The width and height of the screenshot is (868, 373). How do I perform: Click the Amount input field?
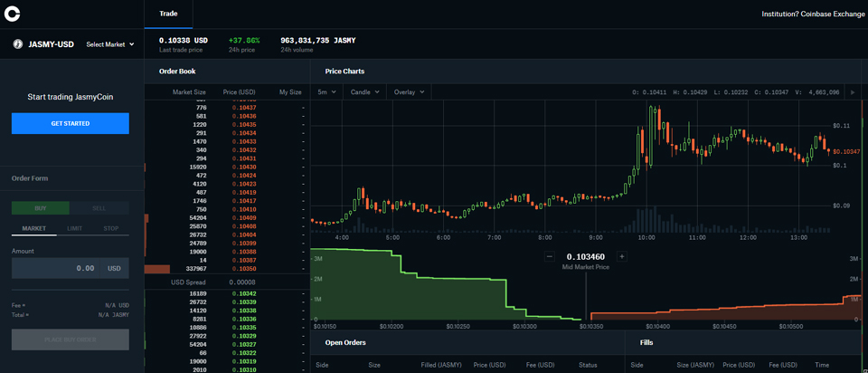pyautogui.click(x=71, y=268)
